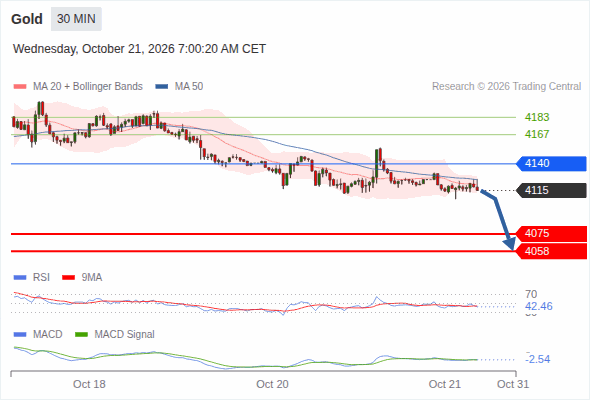Viewport: 590px width, 400px height.
Task: Click the red 4075 support price tag
Action: coord(551,234)
